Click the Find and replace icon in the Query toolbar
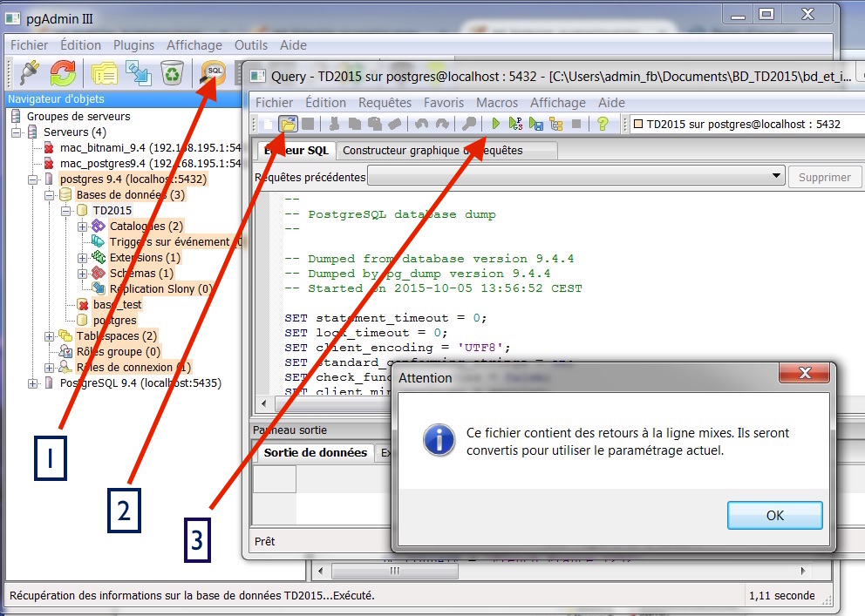The width and height of the screenshot is (865, 616). click(x=469, y=124)
